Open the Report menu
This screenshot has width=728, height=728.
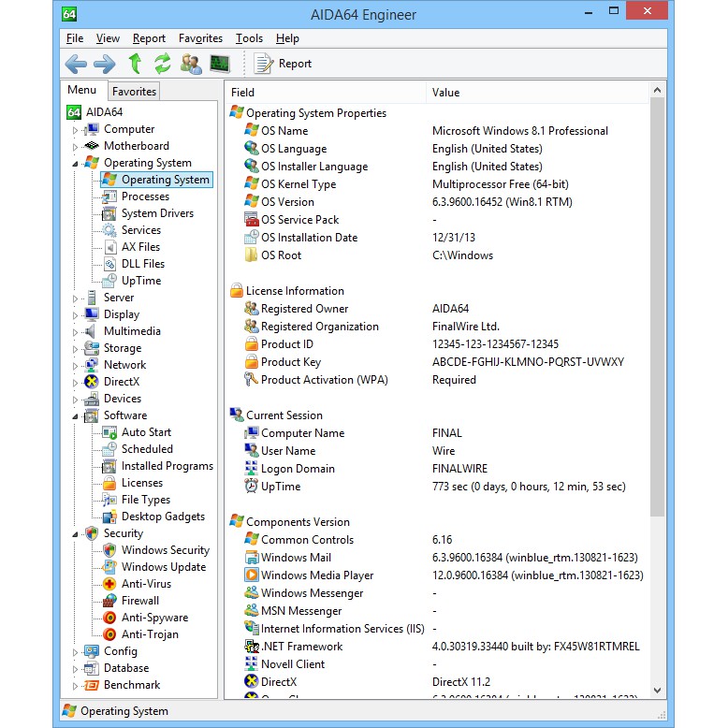149,38
